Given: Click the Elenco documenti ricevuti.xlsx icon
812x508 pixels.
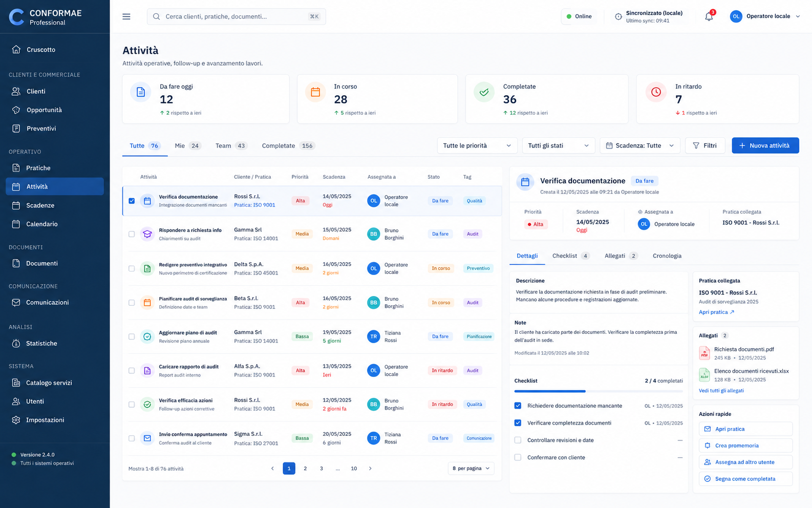Looking at the screenshot, I should click(x=704, y=375).
